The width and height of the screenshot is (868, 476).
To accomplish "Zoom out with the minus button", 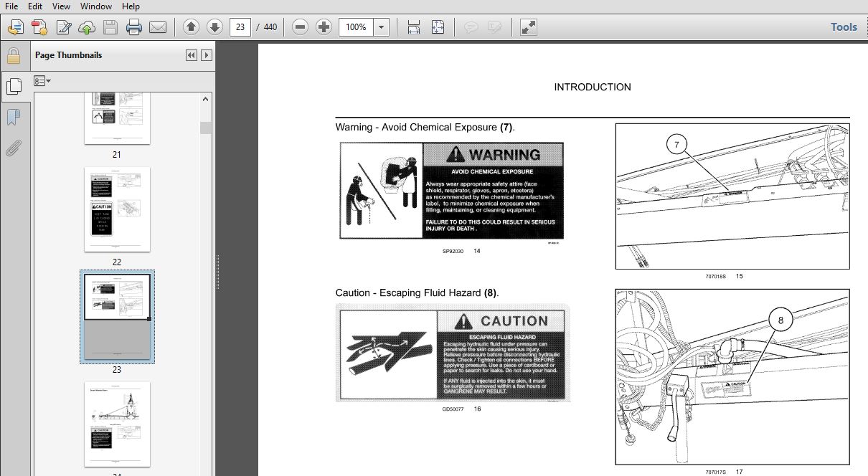I will click(x=301, y=27).
